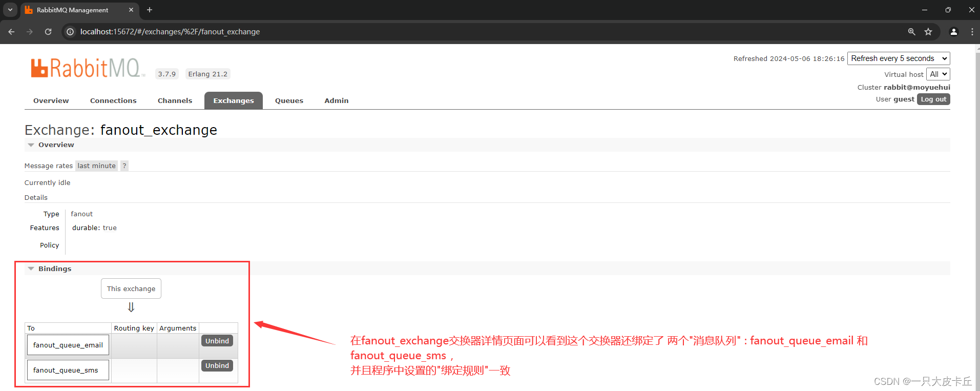Viewport: 980px width, 391px height.
Task: Click the Routing key column header
Action: click(134, 328)
